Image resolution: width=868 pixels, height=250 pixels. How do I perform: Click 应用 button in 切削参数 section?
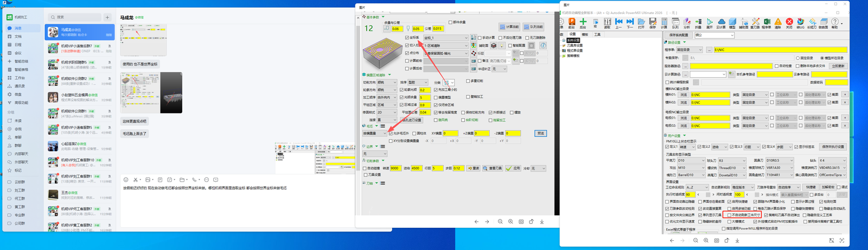(513, 168)
